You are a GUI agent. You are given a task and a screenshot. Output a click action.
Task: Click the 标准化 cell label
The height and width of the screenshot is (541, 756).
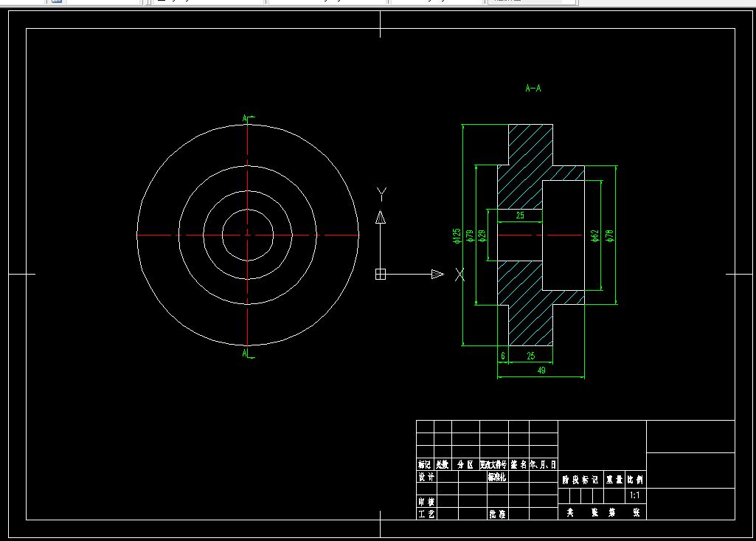tap(497, 477)
